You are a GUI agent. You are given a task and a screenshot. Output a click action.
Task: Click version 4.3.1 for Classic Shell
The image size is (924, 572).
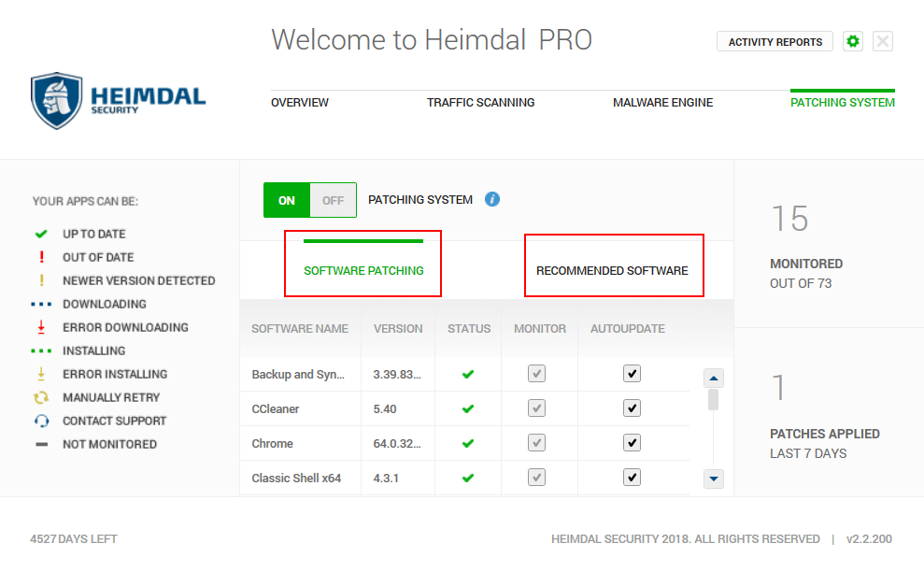(386, 479)
